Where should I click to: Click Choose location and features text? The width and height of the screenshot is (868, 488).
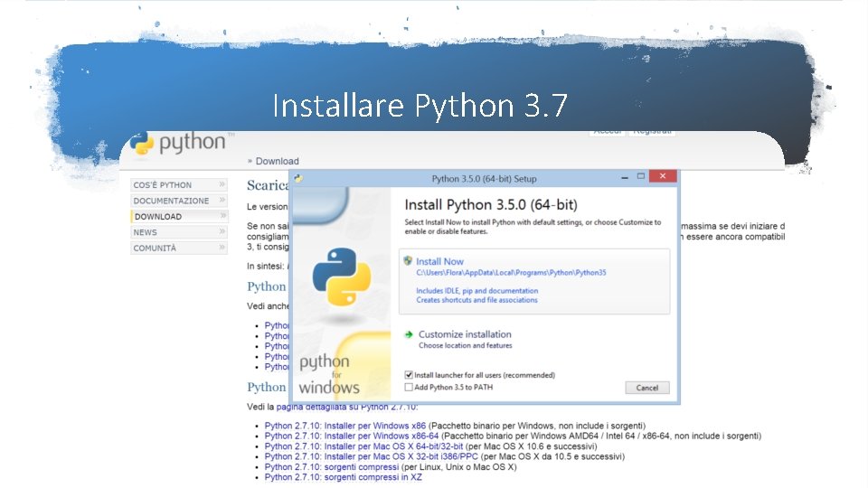click(465, 345)
